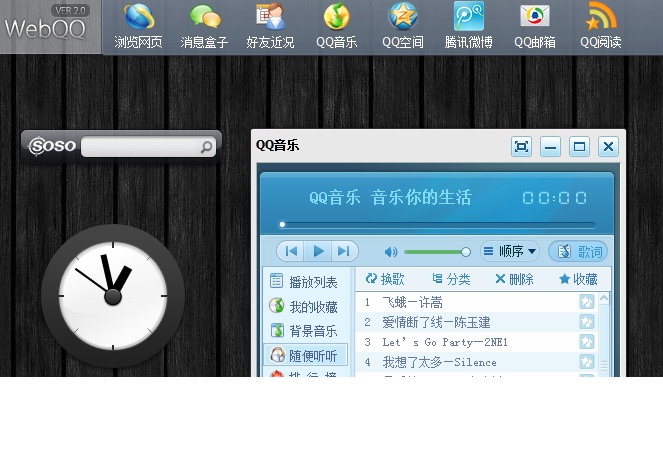Click the QQ音乐 window title

(x=277, y=145)
